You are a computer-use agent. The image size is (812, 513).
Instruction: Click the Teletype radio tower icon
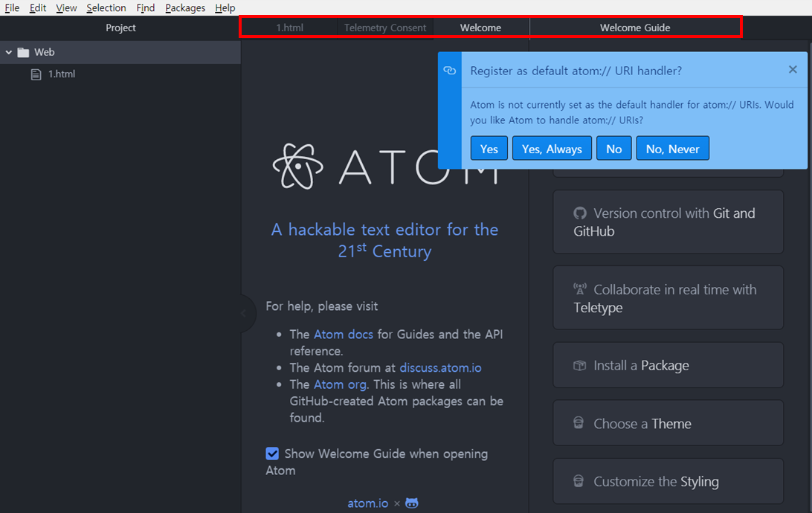[x=580, y=289]
